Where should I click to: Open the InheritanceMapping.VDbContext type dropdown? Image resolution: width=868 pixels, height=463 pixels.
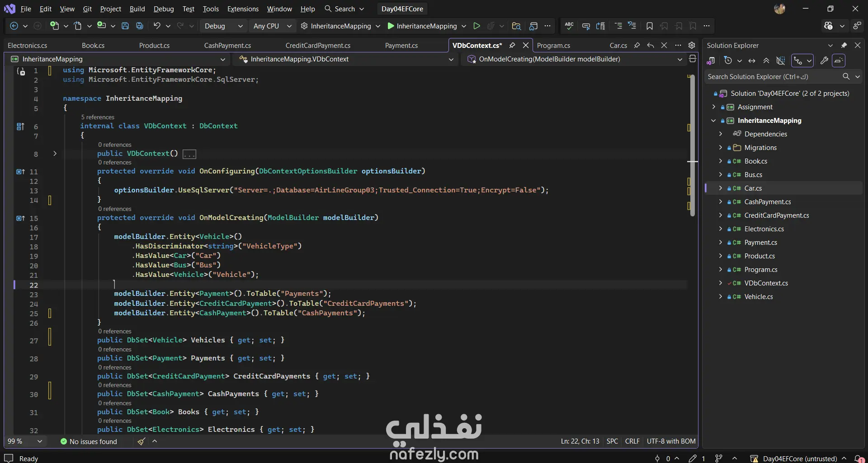pyautogui.click(x=346, y=59)
